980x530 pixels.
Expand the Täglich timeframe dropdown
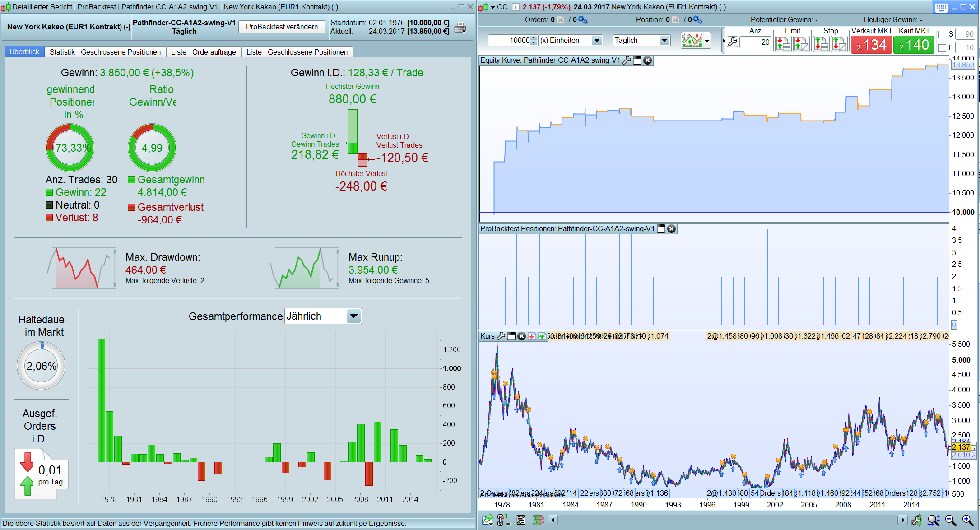pyautogui.click(x=664, y=41)
